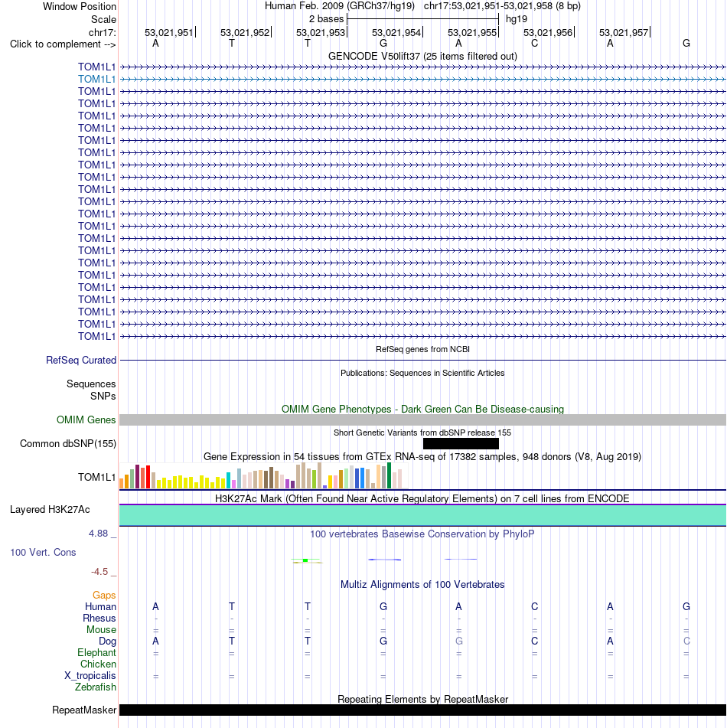Open the H3K27Ac Mark ENCODE track title
The height and width of the screenshot is (728, 727).
[x=422, y=498]
